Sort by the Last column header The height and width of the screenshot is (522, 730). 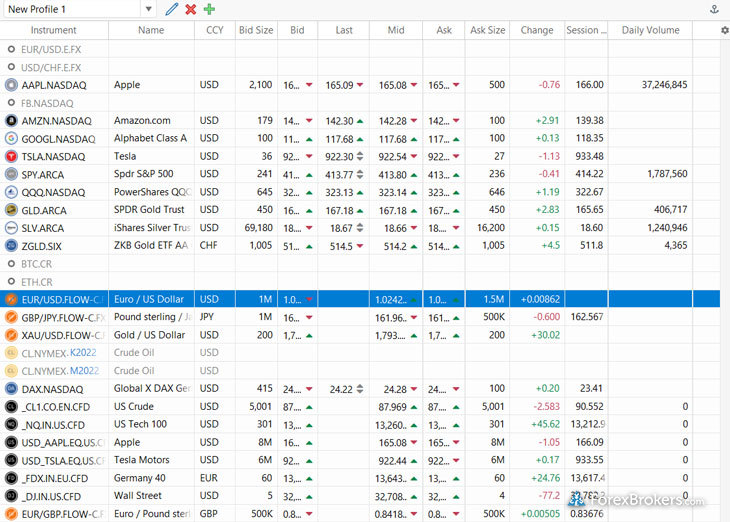[344, 30]
